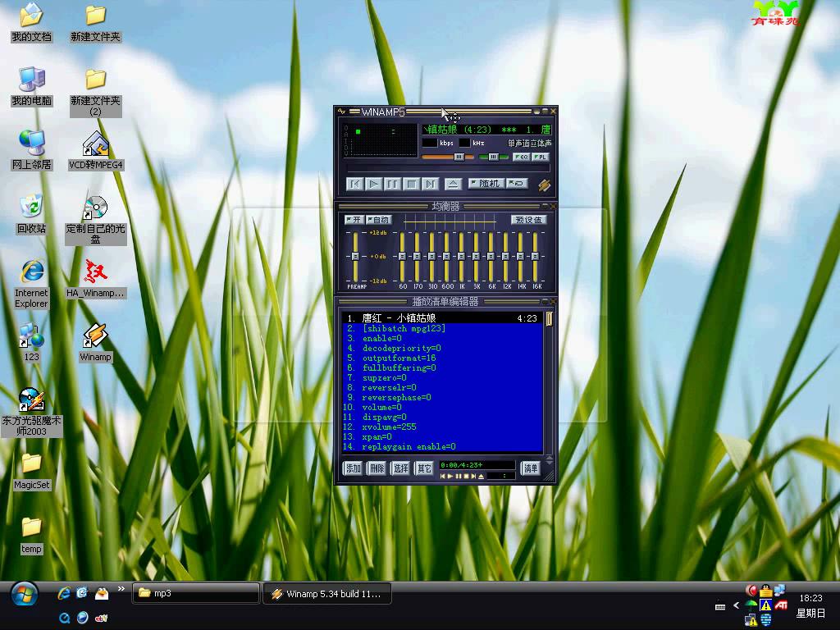The image size is (840, 630).
Task: Click the 1K equalizer band slider
Action: pos(461,257)
